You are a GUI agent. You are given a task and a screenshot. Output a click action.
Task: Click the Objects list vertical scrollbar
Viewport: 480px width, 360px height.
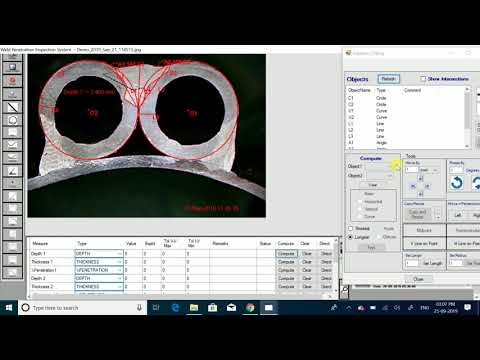467,117
